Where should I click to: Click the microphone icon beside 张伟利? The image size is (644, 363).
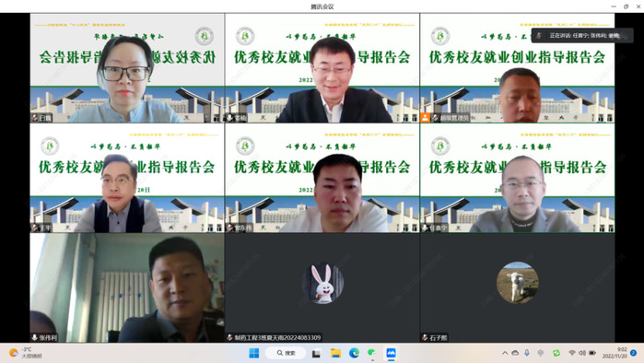(x=34, y=337)
